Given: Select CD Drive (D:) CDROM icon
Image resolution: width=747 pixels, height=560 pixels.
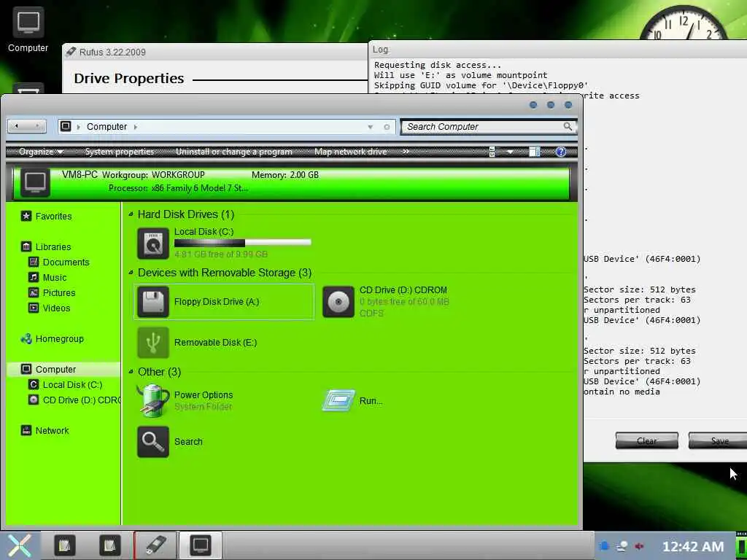Looking at the screenshot, I should coord(338,302).
